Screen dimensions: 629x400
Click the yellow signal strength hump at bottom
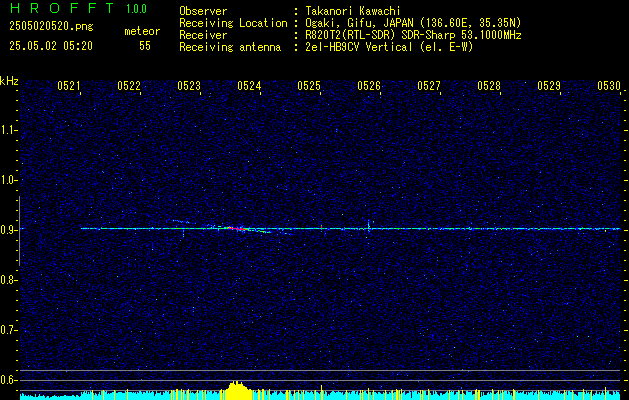(x=237, y=390)
